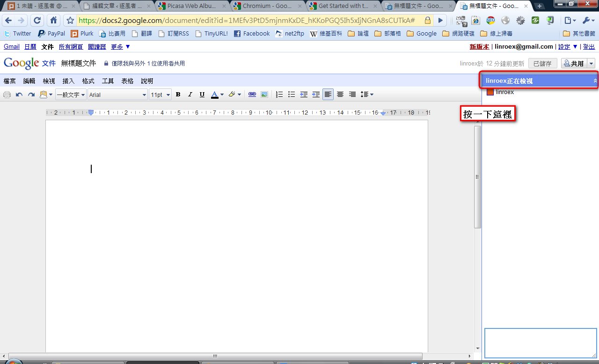Open the 一般文字 paragraph style dropdown
599x364 pixels.
(71, 95)
